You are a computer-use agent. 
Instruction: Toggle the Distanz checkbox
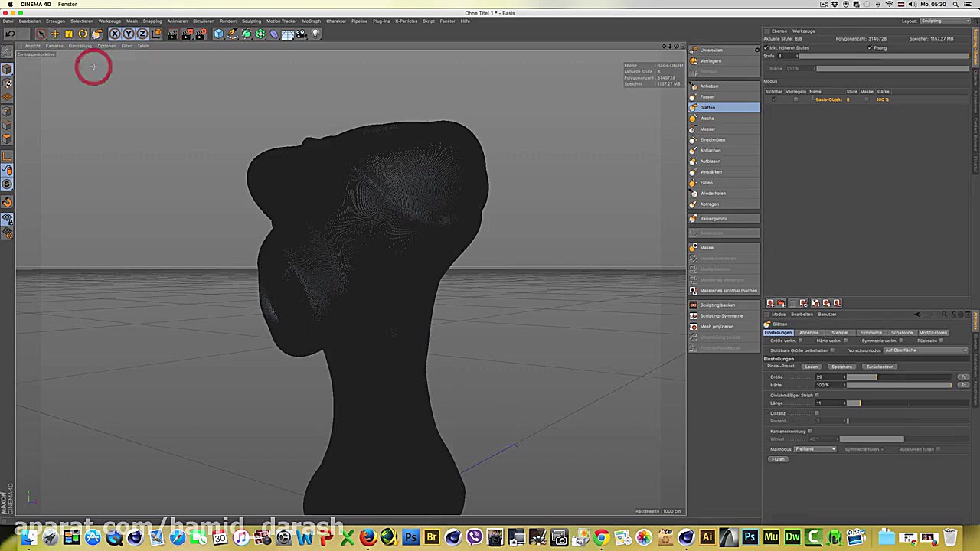click(816, 412)
